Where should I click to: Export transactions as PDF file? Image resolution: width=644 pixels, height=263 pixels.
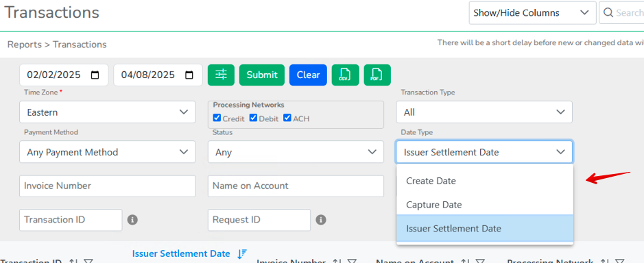coord(377,75)
